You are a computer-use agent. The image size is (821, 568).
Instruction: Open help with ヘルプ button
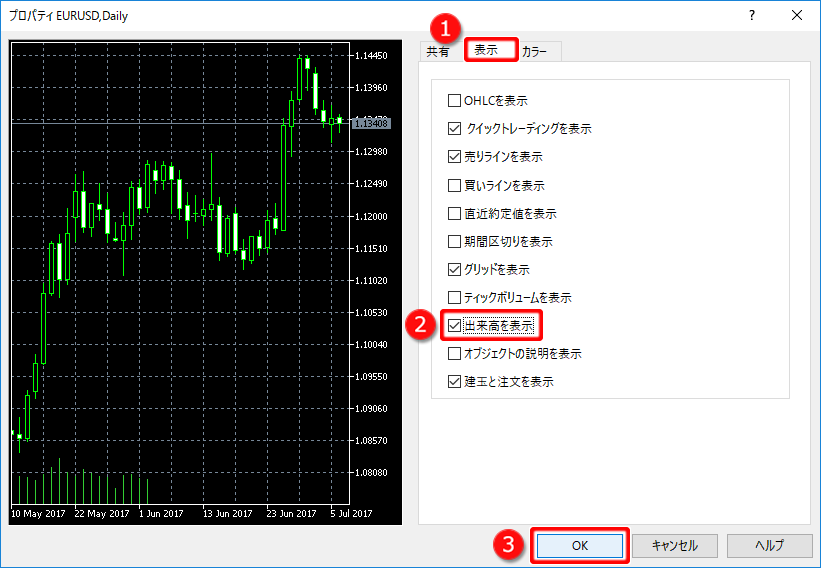click(x=769, y=545)
